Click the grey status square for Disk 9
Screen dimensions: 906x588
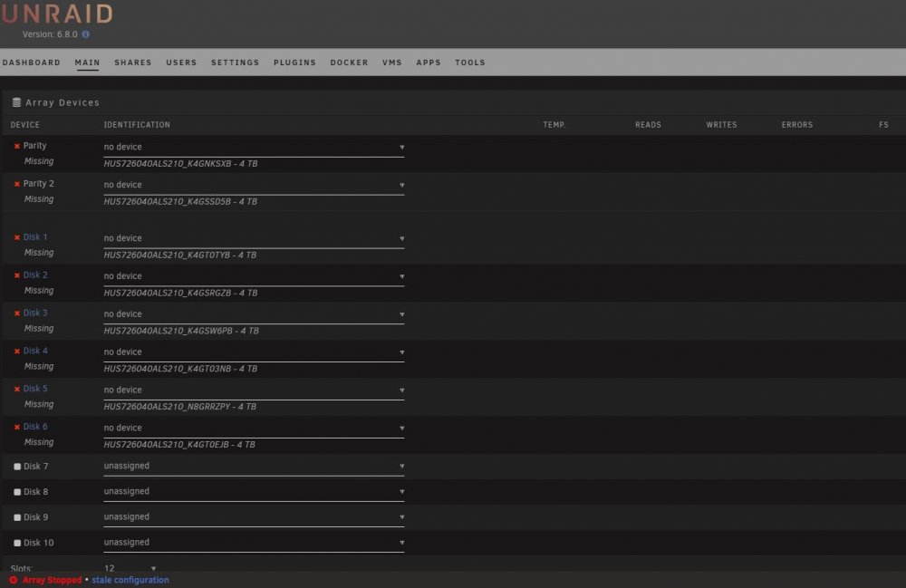(x=17, y=517)
